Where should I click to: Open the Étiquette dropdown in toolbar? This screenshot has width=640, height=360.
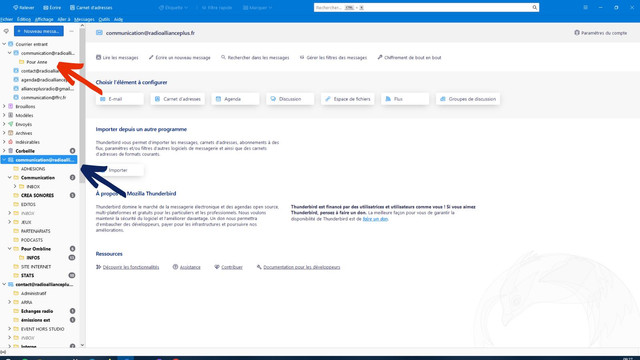coord(173,7)
